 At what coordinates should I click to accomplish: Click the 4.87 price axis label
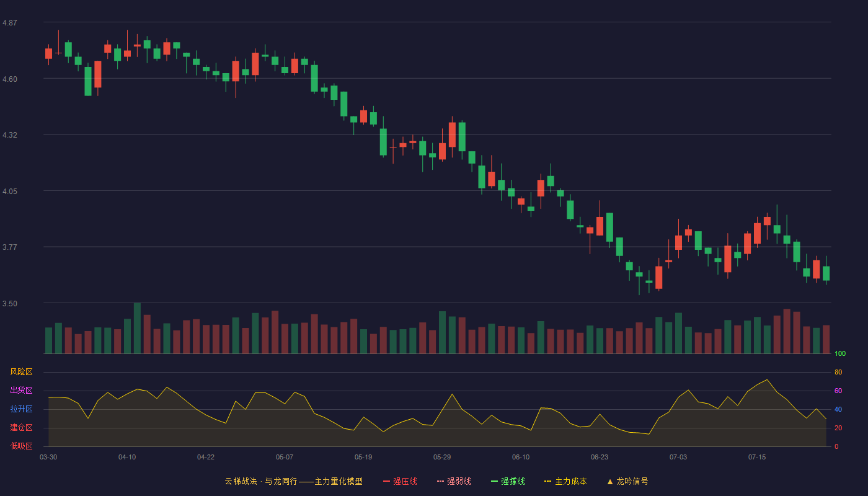click(x=10, y=23)
